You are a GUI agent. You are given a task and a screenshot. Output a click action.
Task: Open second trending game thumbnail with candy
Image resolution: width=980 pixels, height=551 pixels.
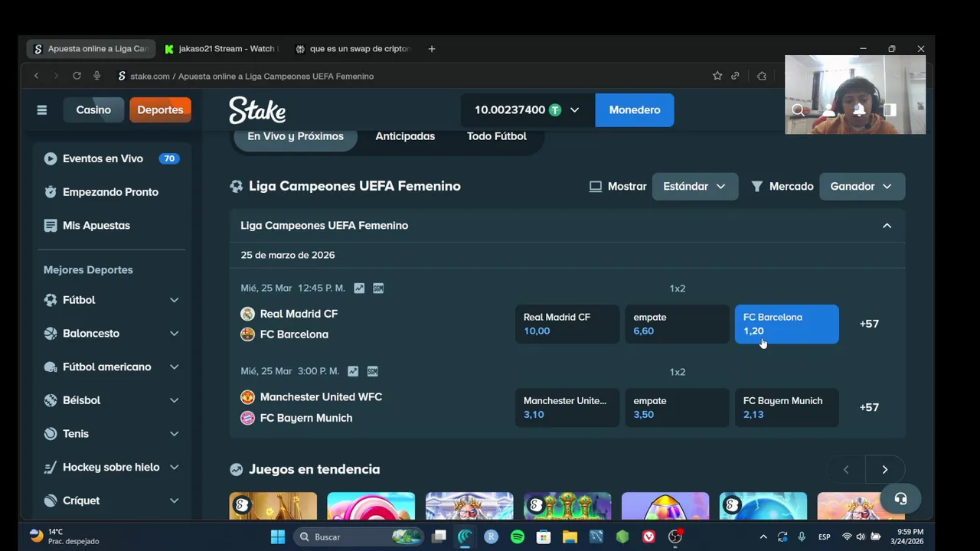click(x=371, y=506)
